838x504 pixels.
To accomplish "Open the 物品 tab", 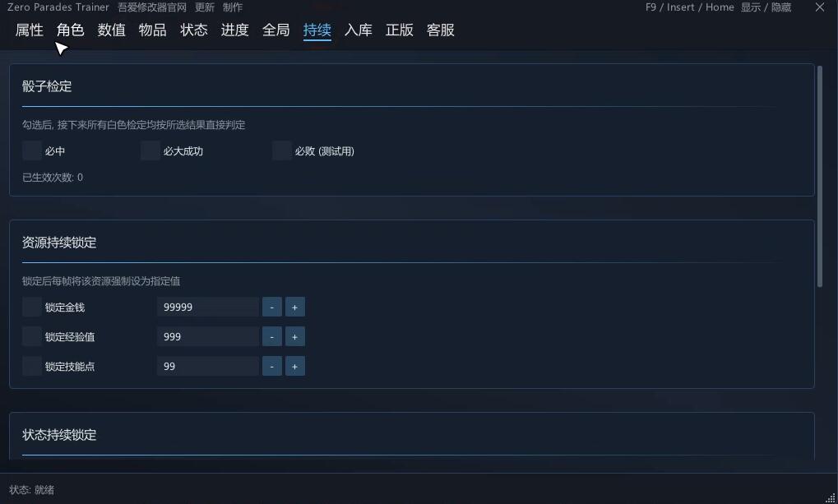I will tap(152, 30).
